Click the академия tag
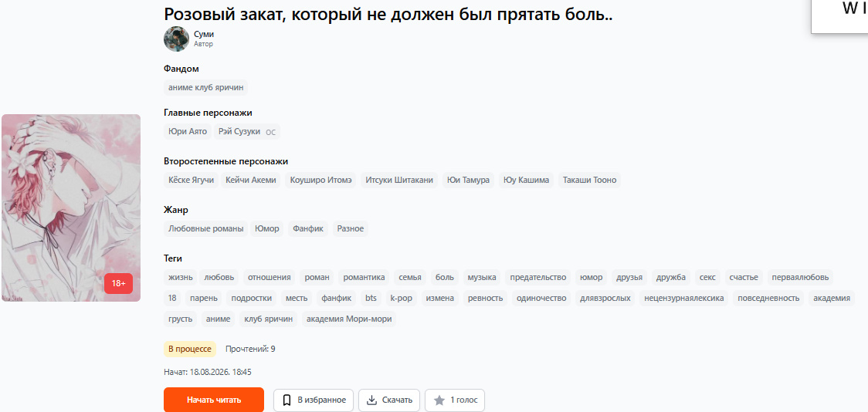 (x=832, y=298)
